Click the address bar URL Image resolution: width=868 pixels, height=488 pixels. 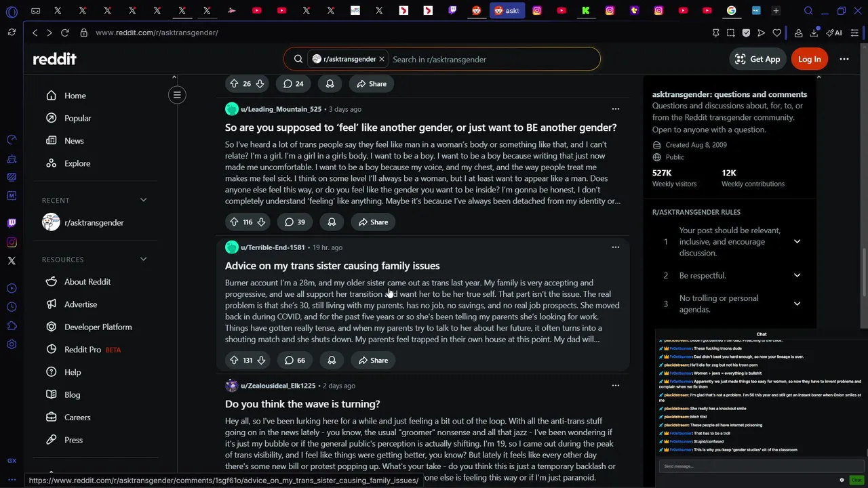pos(157,33)
